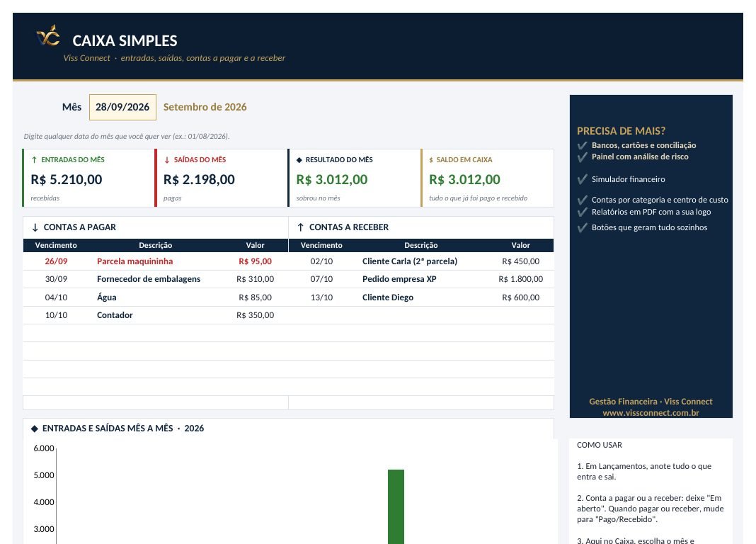Open the www.vissconnect.com.br link

[651, 413]
